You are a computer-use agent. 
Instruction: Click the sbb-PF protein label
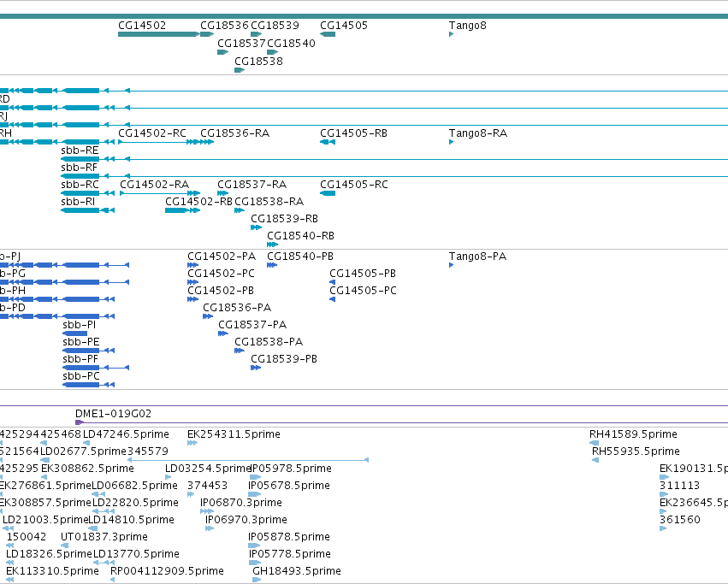point(80,359)
